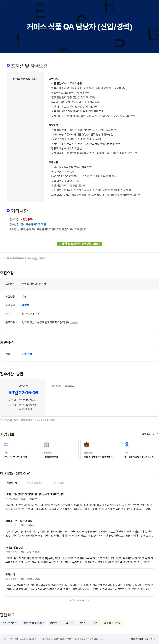Open essay titled 정량적인 데이터 분석에 능숙한 지원자입니다
This screenshot has height=644, width=159.
(35, 494)
